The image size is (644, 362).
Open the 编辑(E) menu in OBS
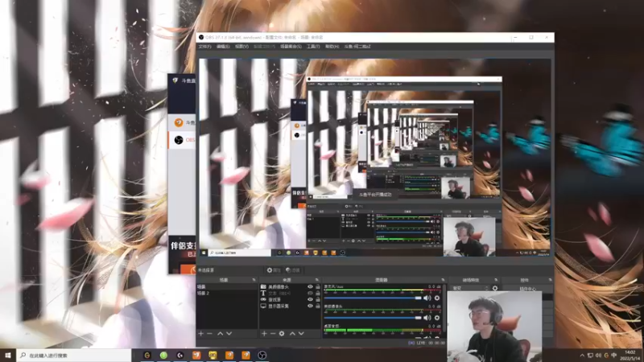click(223, 47)
